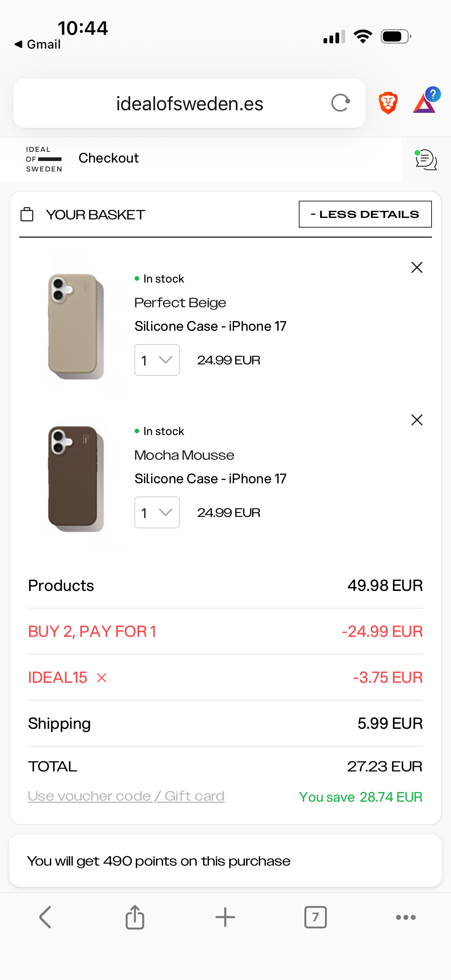
Task: Remove the Perfect Beige case from basket
Action: (417, 268)
